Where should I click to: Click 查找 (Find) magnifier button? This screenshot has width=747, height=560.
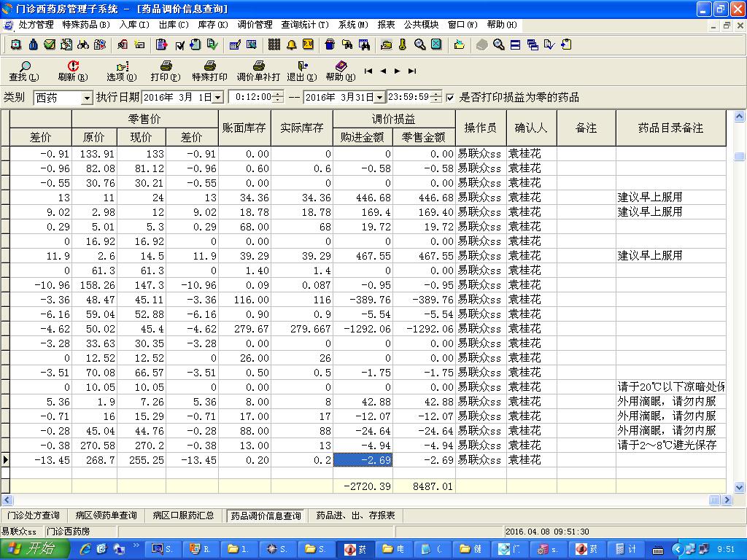[x=24, y=71]
